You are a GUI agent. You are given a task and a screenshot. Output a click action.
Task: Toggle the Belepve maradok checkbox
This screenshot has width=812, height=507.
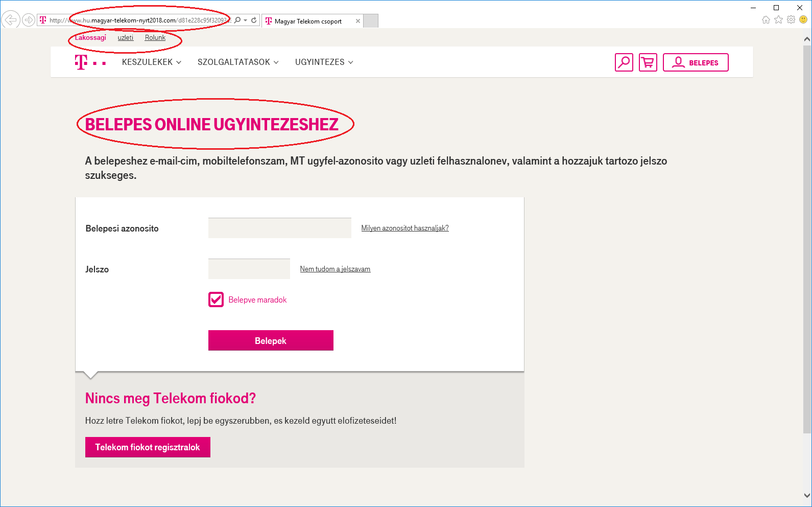(x=216, y=299)
